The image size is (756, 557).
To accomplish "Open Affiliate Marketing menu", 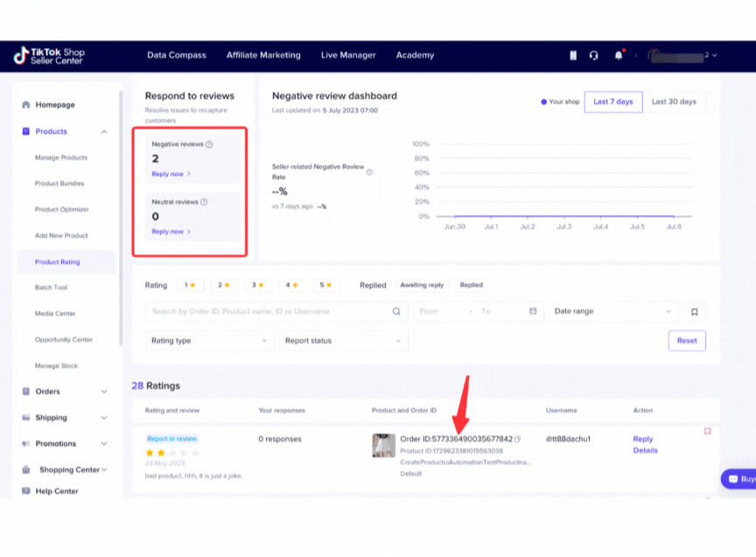I will 263,55.
